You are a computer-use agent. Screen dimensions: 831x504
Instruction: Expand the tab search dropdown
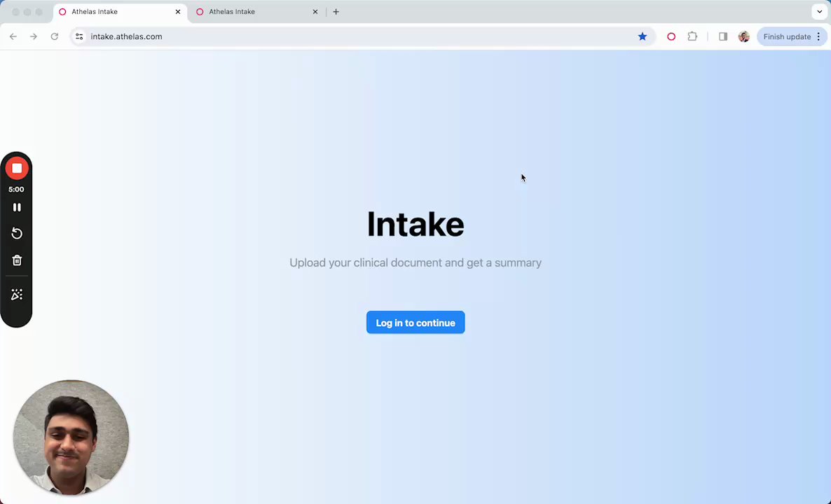tap(819, 12)
